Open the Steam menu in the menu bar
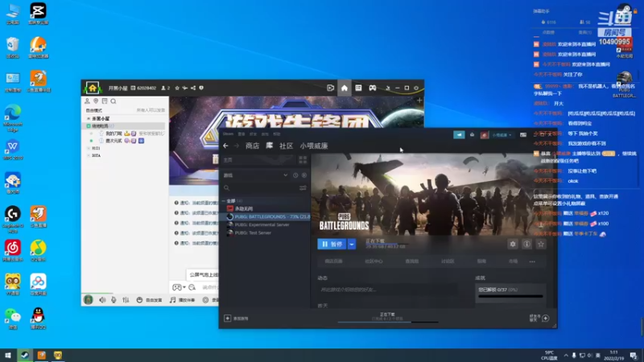644x362 pixels. [228, 134]
